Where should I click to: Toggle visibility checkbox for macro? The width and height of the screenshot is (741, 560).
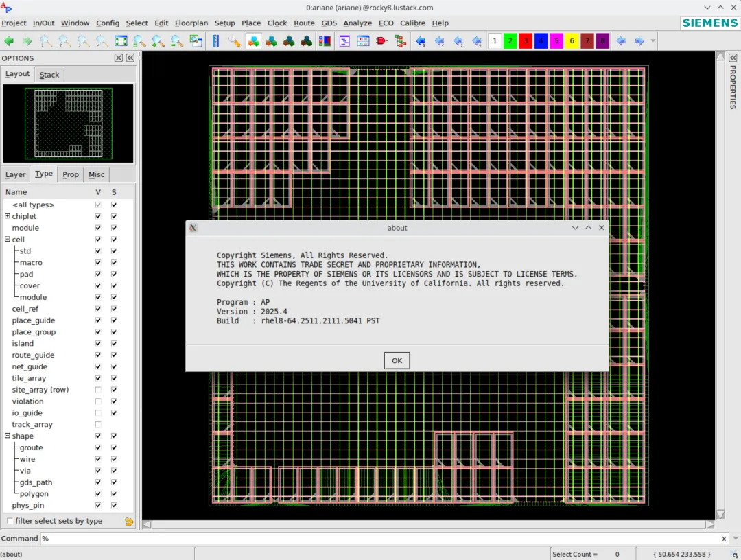coord(98,262)
